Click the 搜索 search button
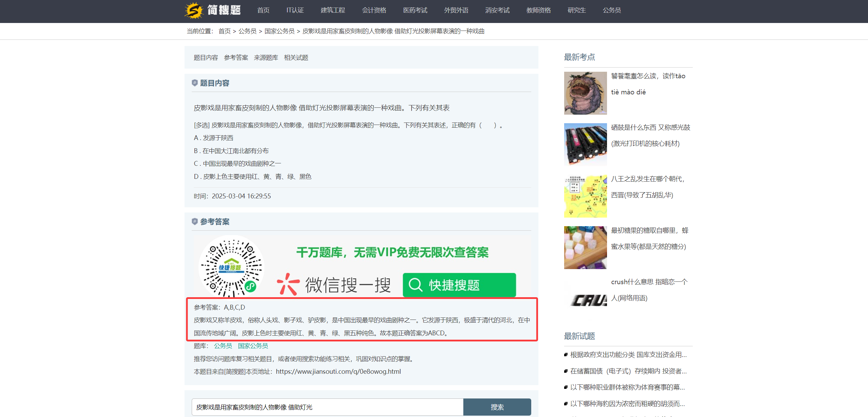Image resolution: width=868 pixels, height=417 pixels. [x=497, y=407]
